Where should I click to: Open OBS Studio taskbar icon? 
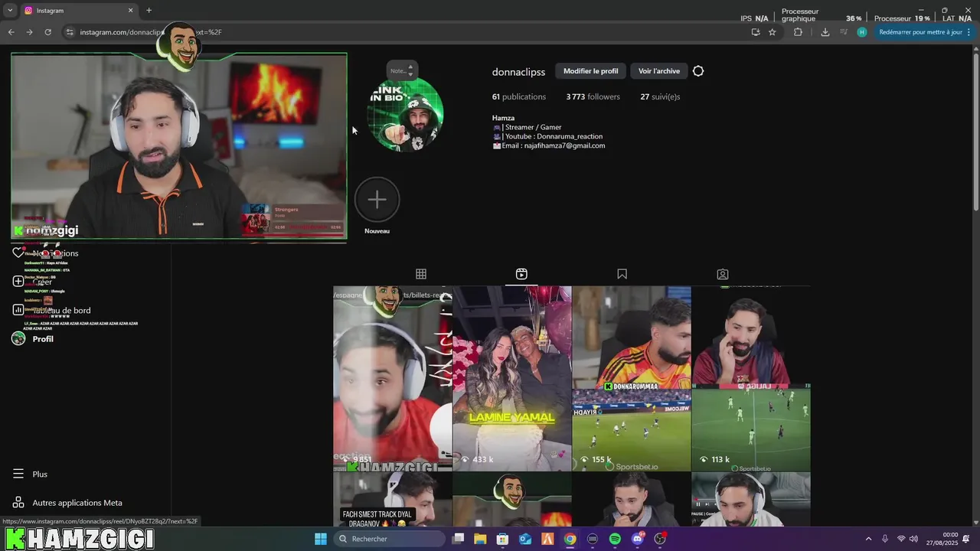coord(660,539)
